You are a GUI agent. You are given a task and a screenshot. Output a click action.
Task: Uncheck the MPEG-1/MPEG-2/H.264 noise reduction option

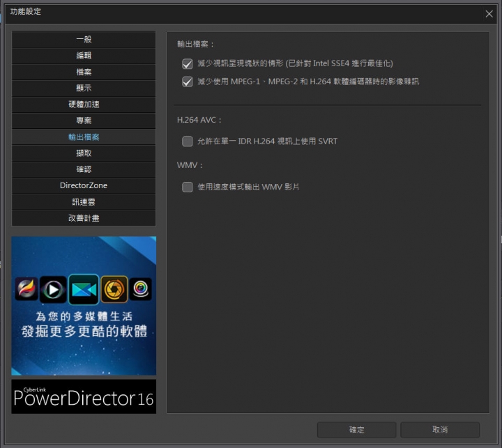click(x=188, y=82)
